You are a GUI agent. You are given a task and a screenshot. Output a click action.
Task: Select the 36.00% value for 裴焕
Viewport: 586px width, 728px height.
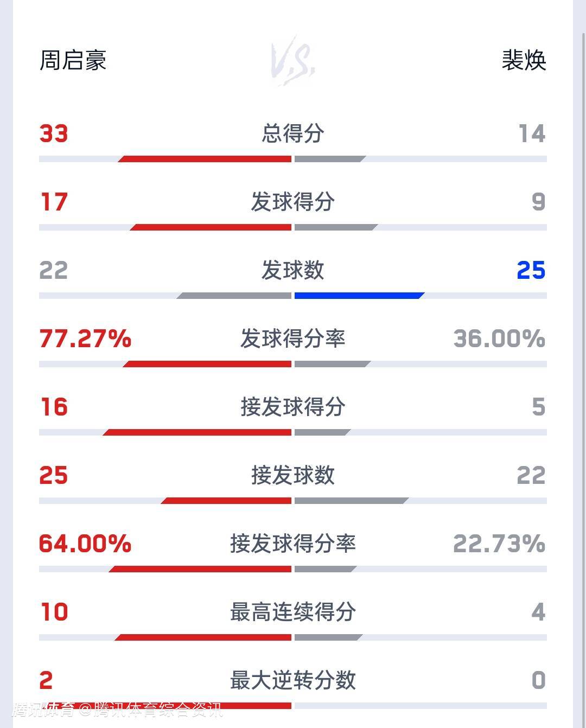(499, 339)
